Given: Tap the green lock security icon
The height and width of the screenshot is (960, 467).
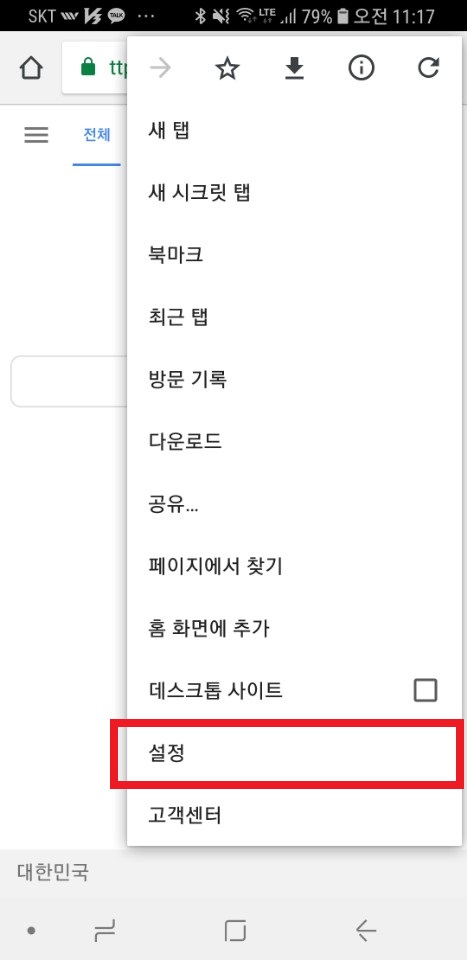Looking at the screenshot, I should [88, 68].
